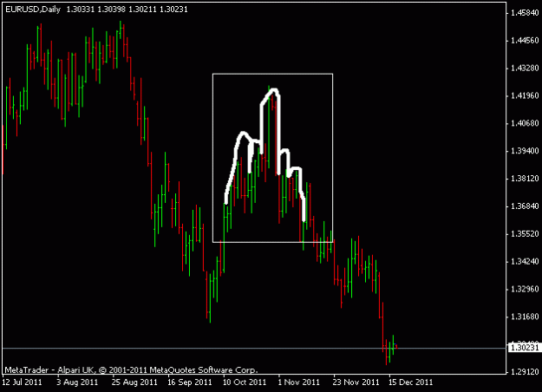Viewport: 542px width, 392px height.
Task: Click the 3 Aug 2011 date label
Action: (77, 382)
